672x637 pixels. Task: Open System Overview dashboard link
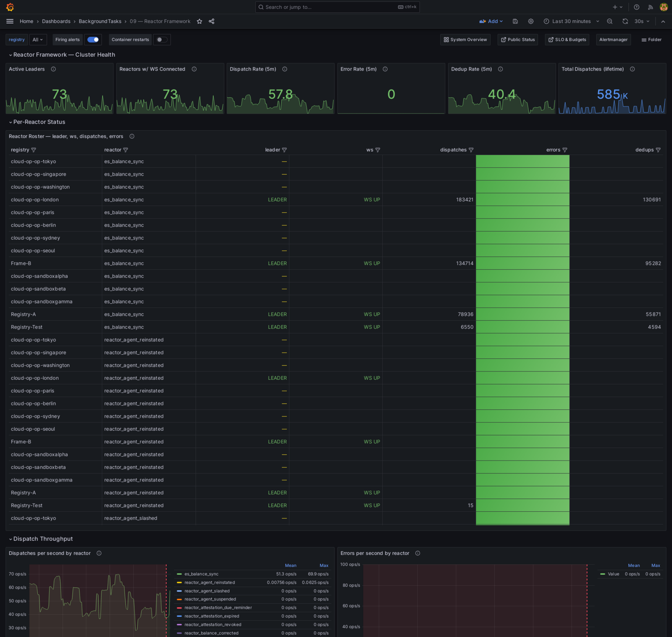click(x=465, y=40)
